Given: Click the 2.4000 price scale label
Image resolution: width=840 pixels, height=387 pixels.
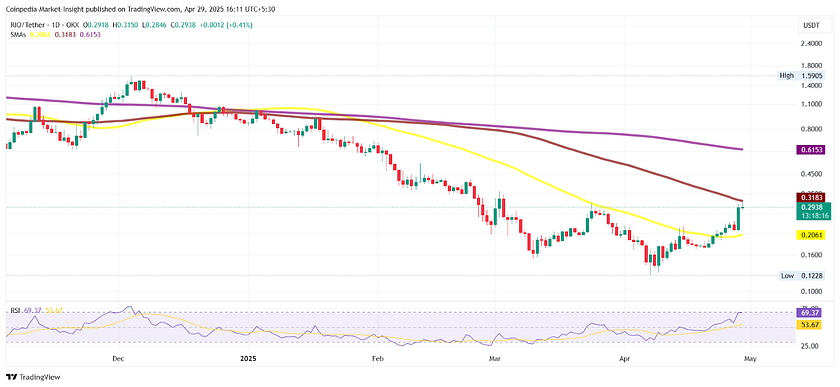Looking at the screenshot, I should 813,44.
